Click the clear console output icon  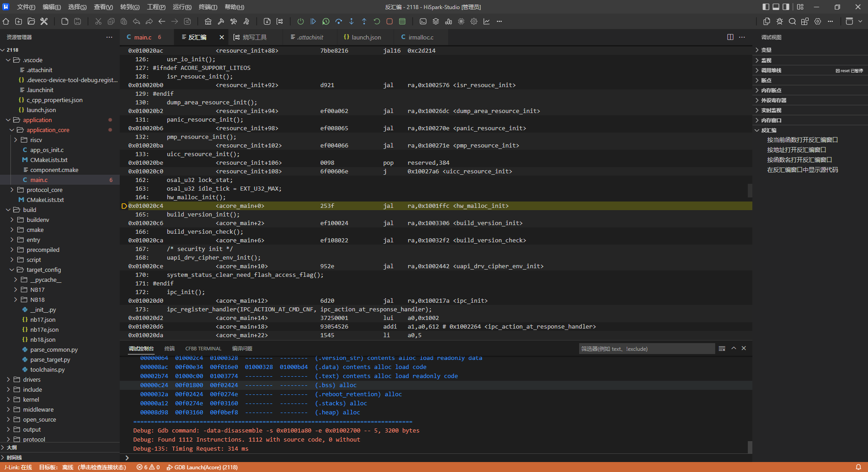tap(722, 349)
